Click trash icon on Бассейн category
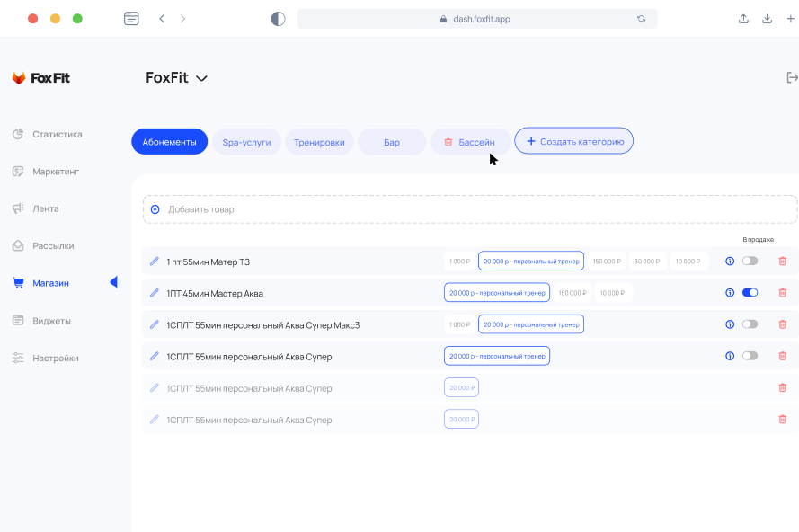The image size is (799, 532). pyautogui.click(x=448, y=142)
